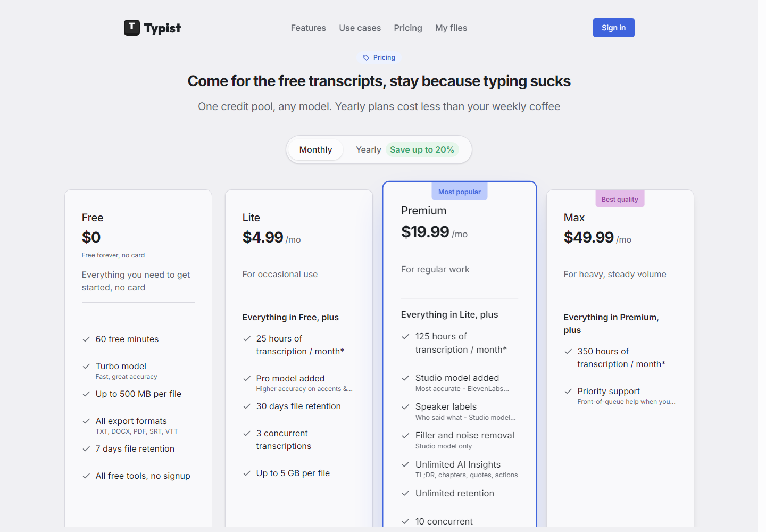766x532 pixels.
Task: Go to Pricing in navigation bar
Action: pyautogui.click(x=408, y=28)
